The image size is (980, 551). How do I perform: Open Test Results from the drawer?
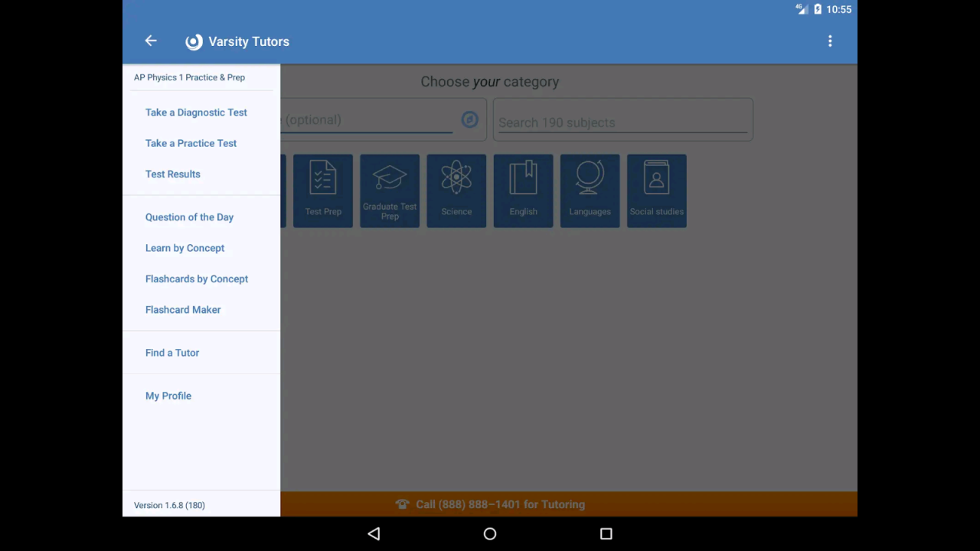pyautogui.click(x=173, y=174)
